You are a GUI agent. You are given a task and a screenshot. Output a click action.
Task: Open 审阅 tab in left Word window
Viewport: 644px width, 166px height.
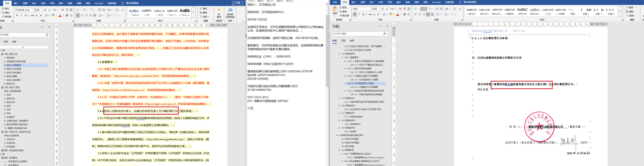coord(70,3)
